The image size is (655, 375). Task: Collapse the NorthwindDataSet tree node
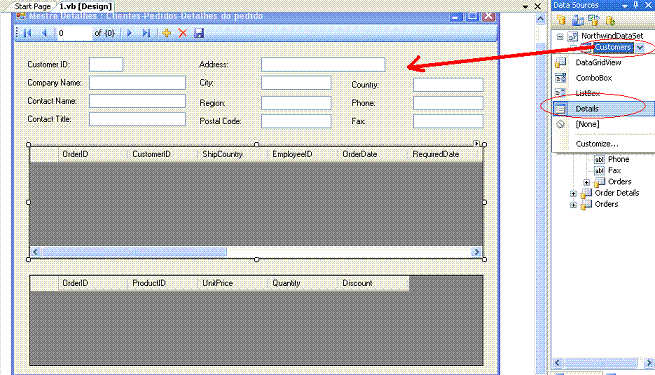coord(560,36)
